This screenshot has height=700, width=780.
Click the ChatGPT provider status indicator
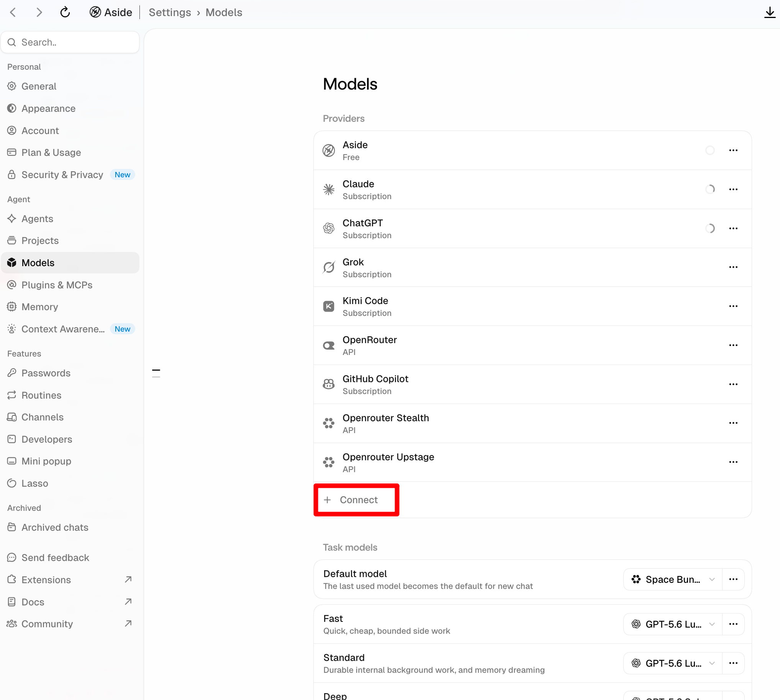710,229
